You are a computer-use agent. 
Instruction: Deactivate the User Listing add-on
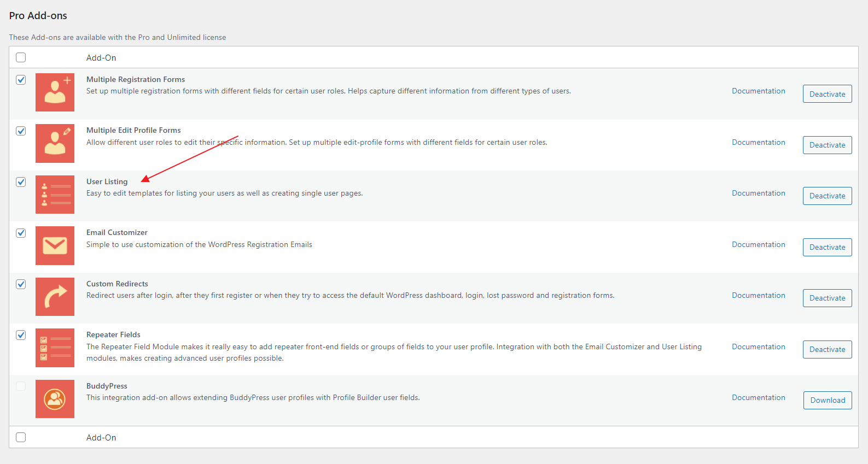point(827,196)
